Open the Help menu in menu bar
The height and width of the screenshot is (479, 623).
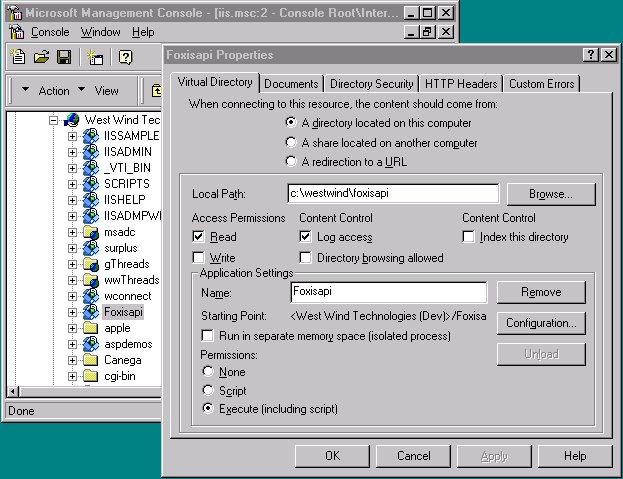coord(143,32)
